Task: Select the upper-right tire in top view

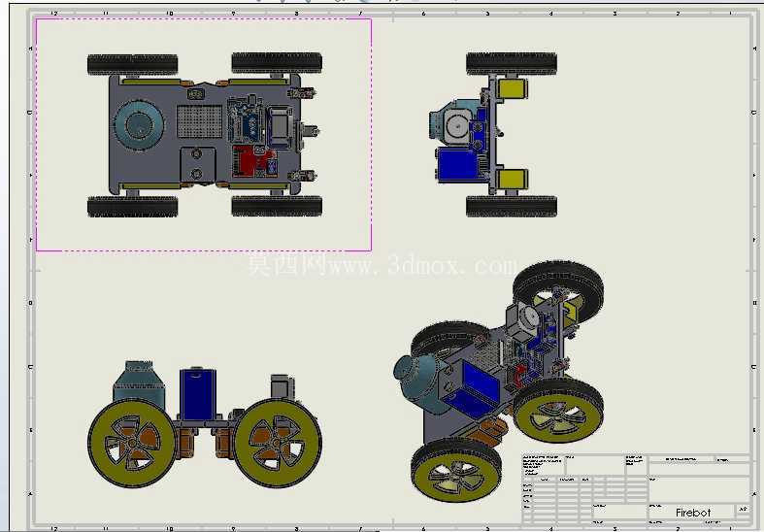Action: point(277,63)
